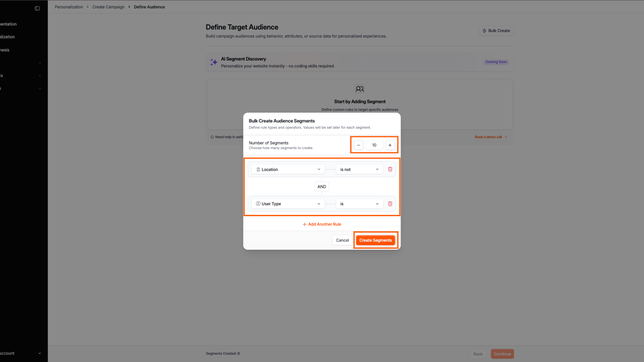The height and width of the screenshot is (362, 644).
Task: Delete the Location rule with trash icon
Action: point(390,169)
